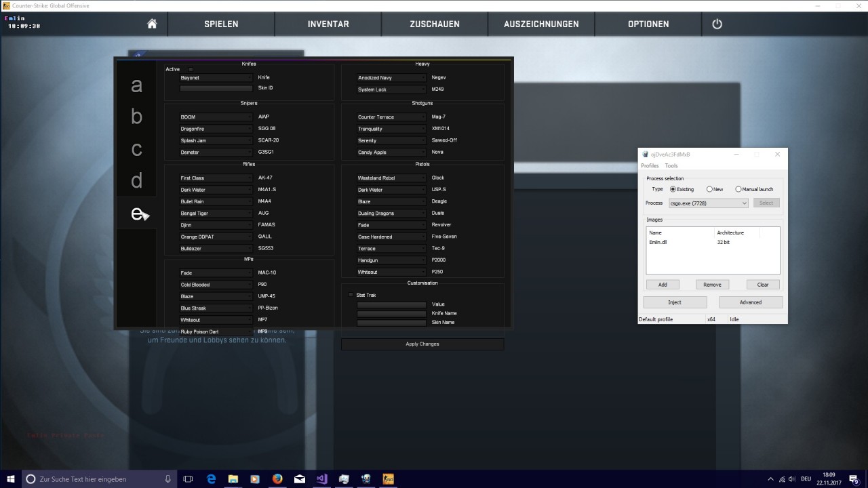Click the DEU language indicator
The image size is (868, 488).
806,479
